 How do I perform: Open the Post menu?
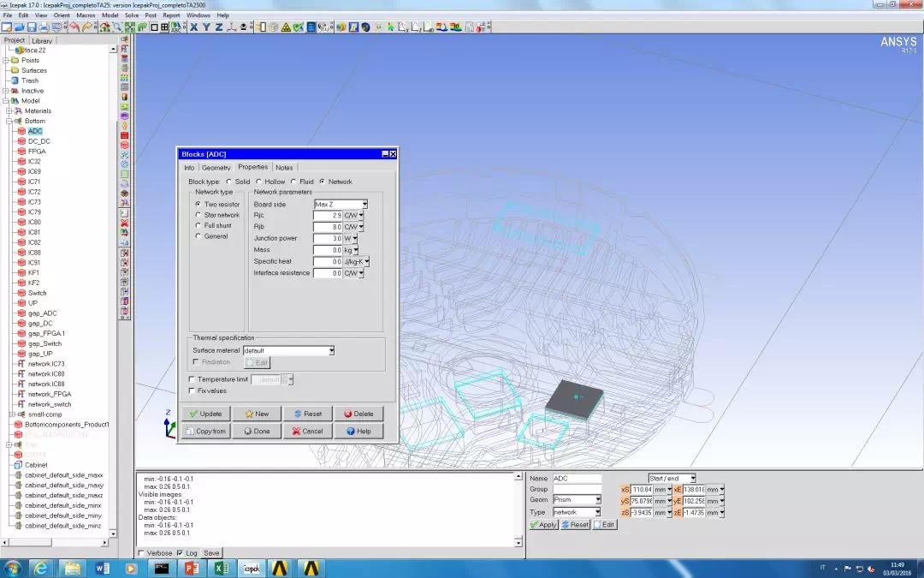click(151, 15)
